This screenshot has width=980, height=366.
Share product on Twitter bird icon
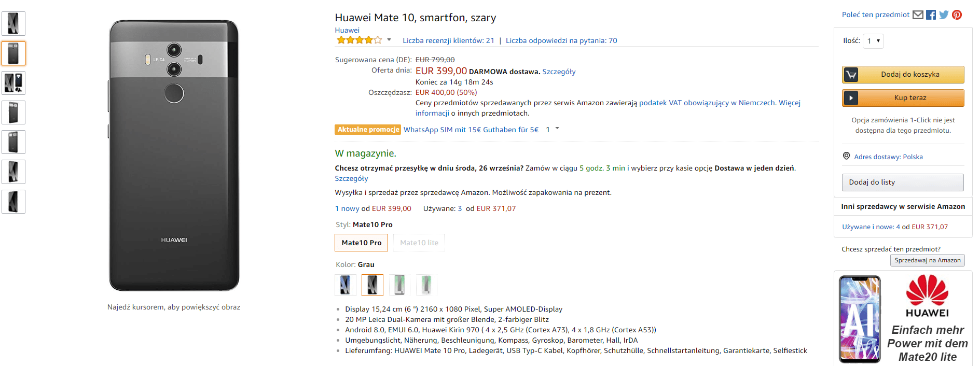pyautogui.click(x=944, y=15)
